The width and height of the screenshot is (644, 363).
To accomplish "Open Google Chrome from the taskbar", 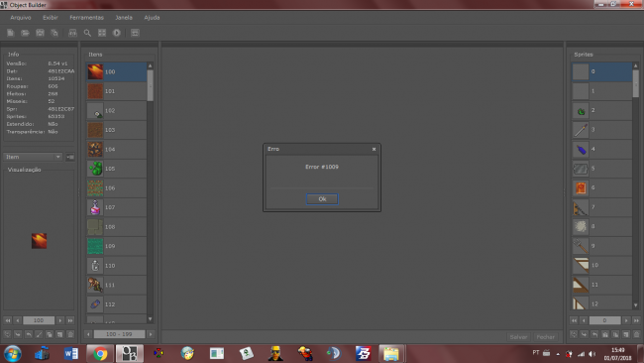I will click(100, 353).
